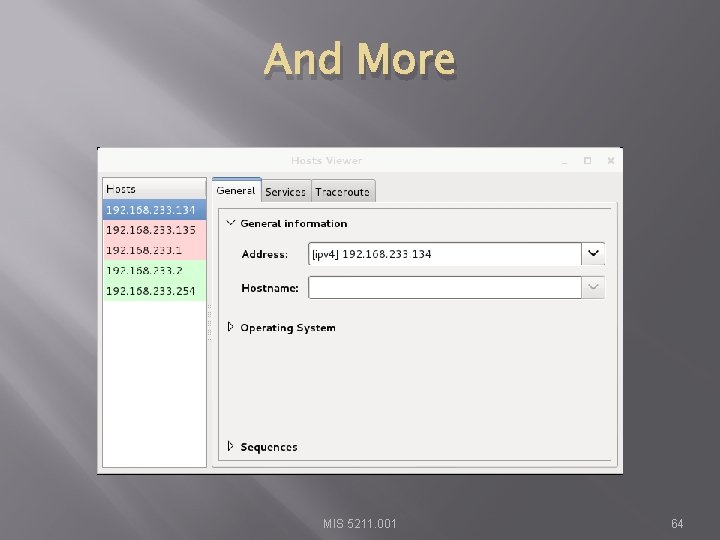Select host 192.168.233.135 in Hosts list
The image size is (720, 540).
(x=154, y=230)
